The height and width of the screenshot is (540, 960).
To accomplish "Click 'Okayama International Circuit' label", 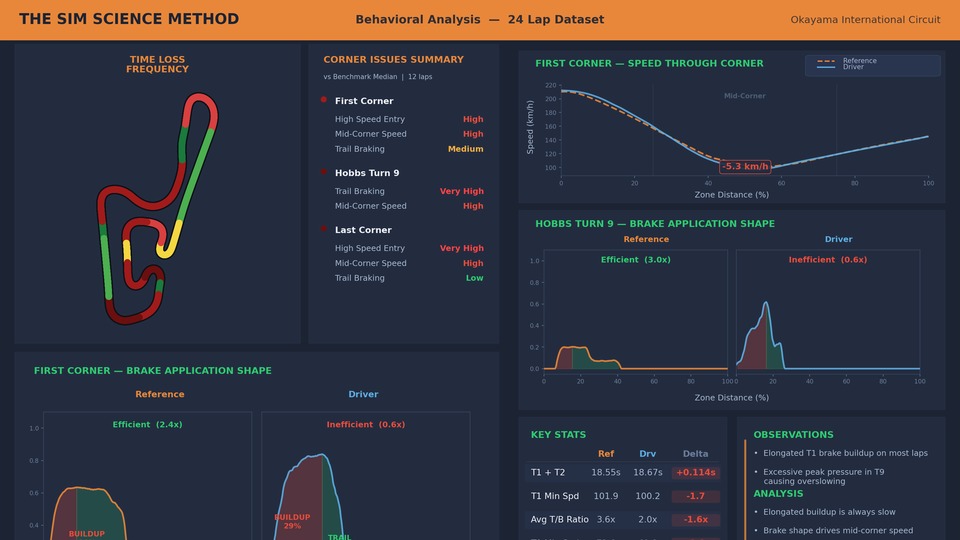I will tap(865, 20).
